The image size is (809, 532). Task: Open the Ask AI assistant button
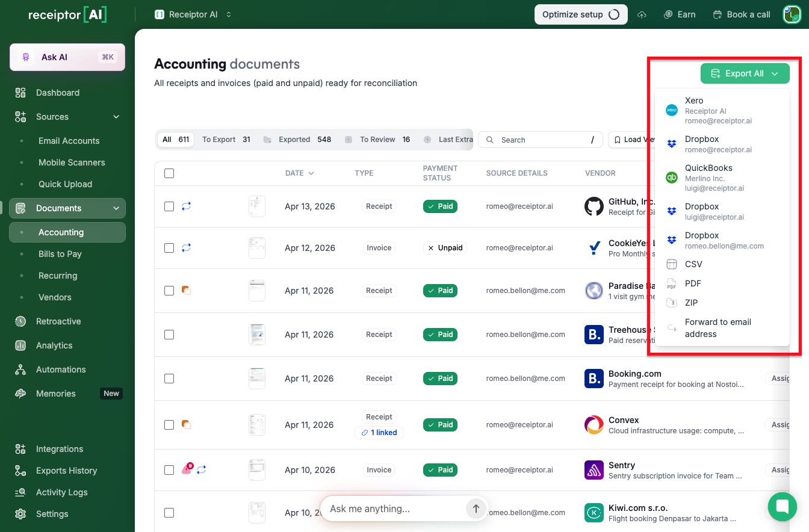[67, 57]
